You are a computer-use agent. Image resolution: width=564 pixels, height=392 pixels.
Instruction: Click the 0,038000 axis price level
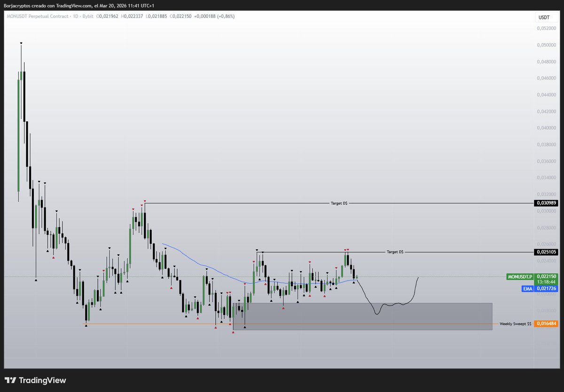click(546, 144)
